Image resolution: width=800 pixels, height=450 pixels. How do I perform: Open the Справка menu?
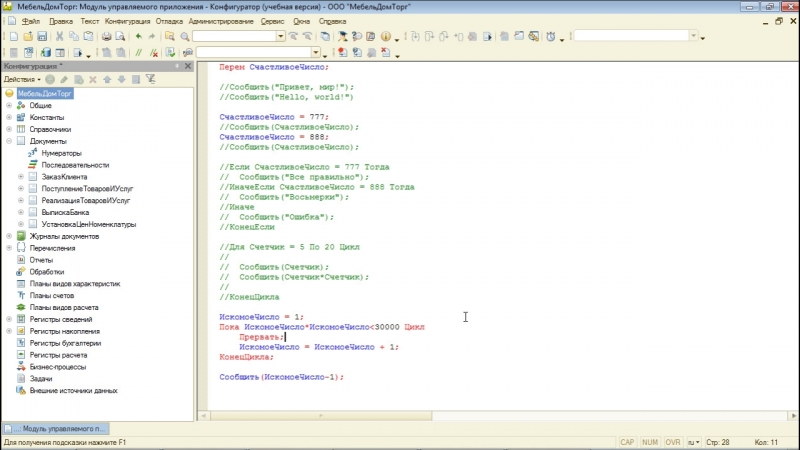pyautogui.click(x=332, y=21)
